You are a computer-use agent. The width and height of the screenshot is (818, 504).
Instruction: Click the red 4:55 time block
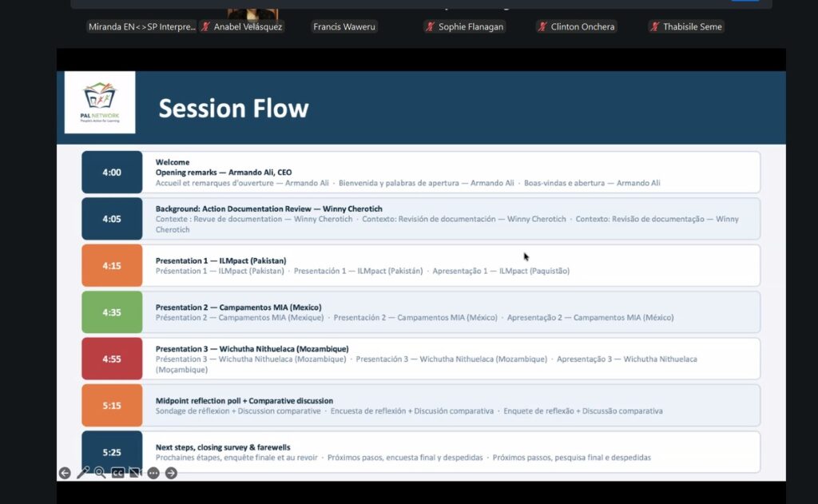click(x=112, y=359)
